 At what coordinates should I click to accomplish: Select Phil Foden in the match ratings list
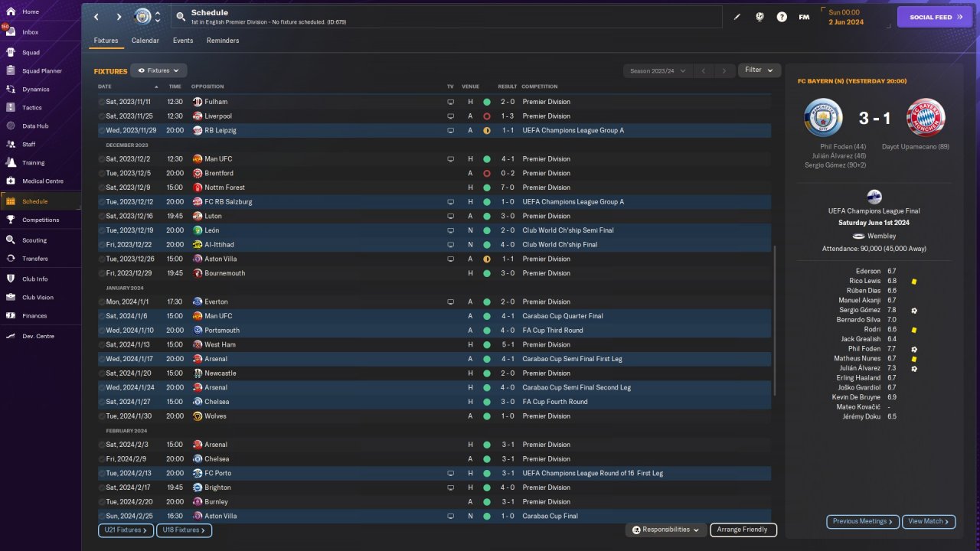click(864, 349)
